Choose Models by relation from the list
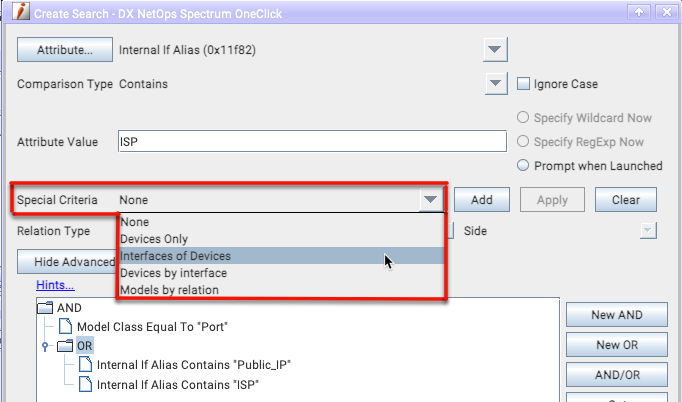This screenshot has width=682, height=402. pyautogui.click(x=169, y=290)
